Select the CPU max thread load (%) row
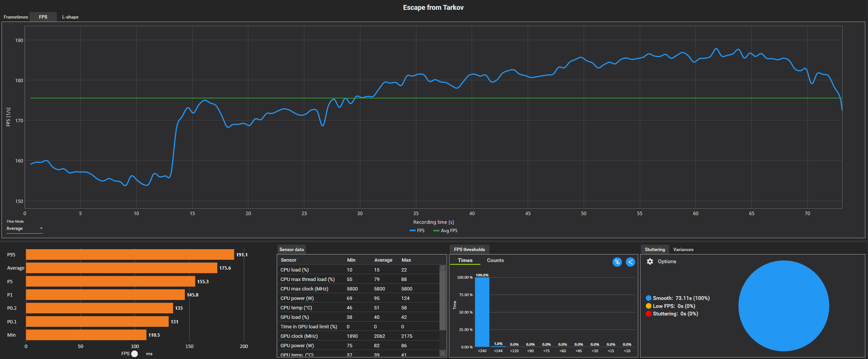868x359 pixels. 358,279
